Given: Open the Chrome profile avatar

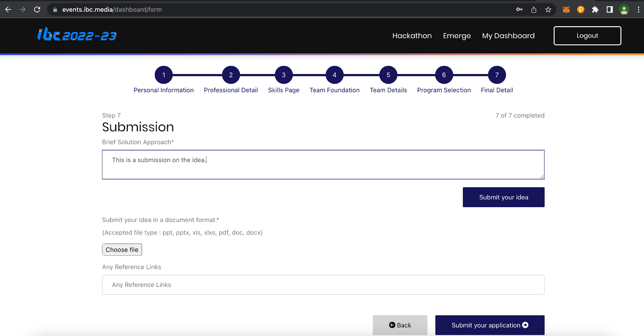Looking at the screenshot, I should pyautogui.click(x=624, y=9).
